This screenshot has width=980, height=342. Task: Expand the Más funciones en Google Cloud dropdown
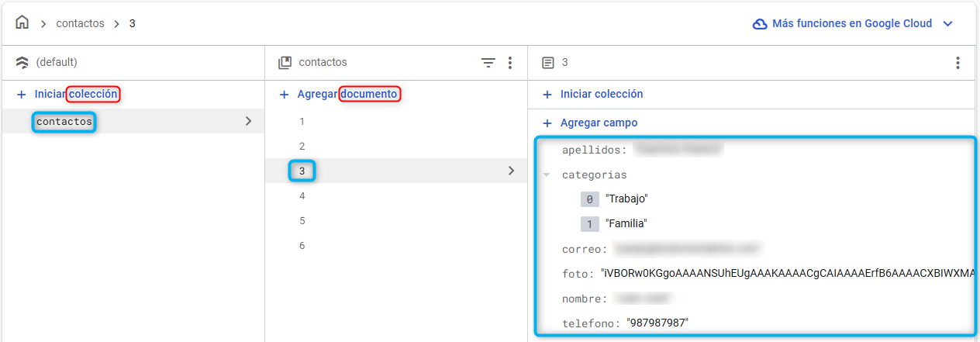click(x=947, y=23)
